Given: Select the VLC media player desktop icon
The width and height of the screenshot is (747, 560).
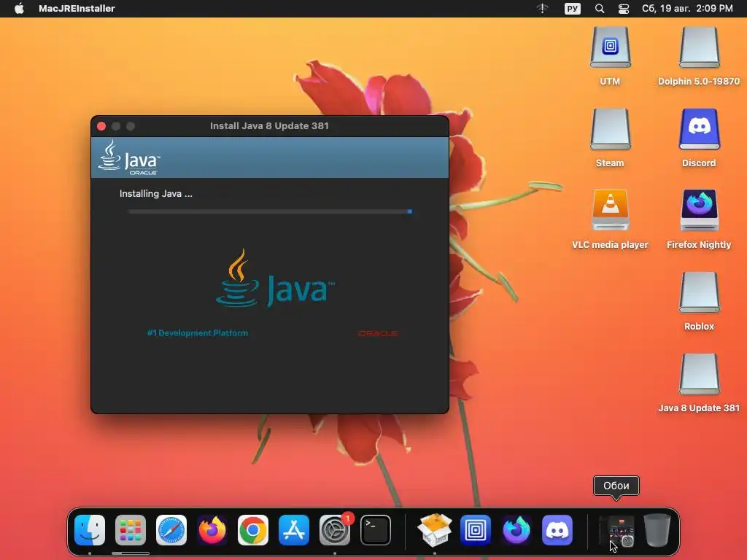Looking at the screenshot, I should 611,210.
